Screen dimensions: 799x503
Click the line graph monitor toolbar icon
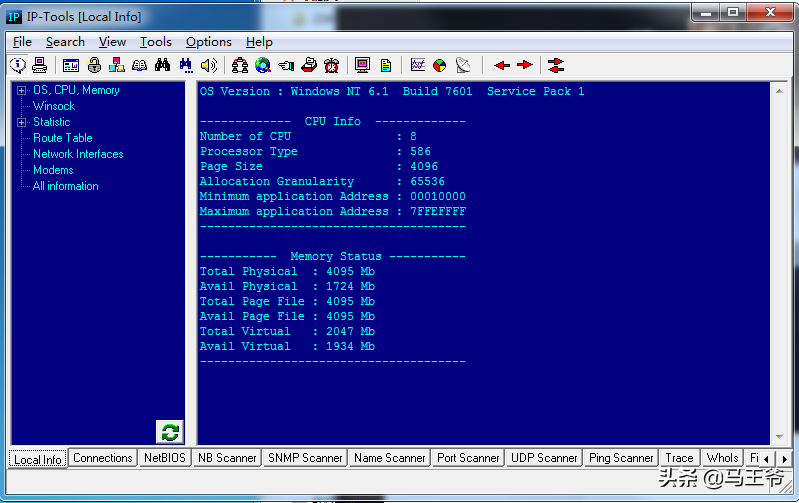[x=418, y=65]
